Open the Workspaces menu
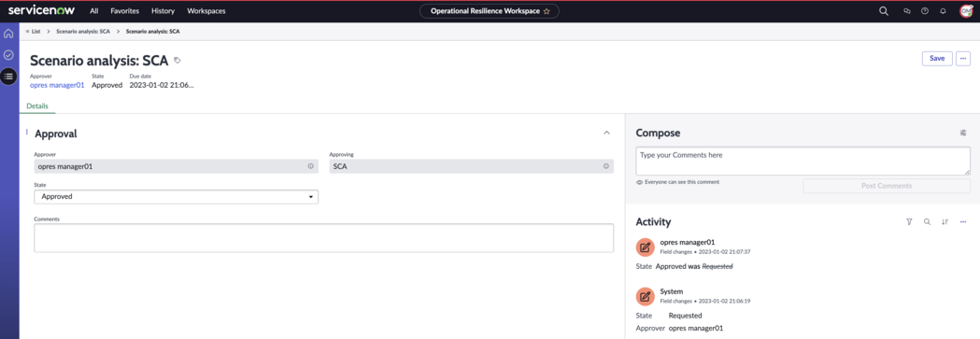 point(206,11)
